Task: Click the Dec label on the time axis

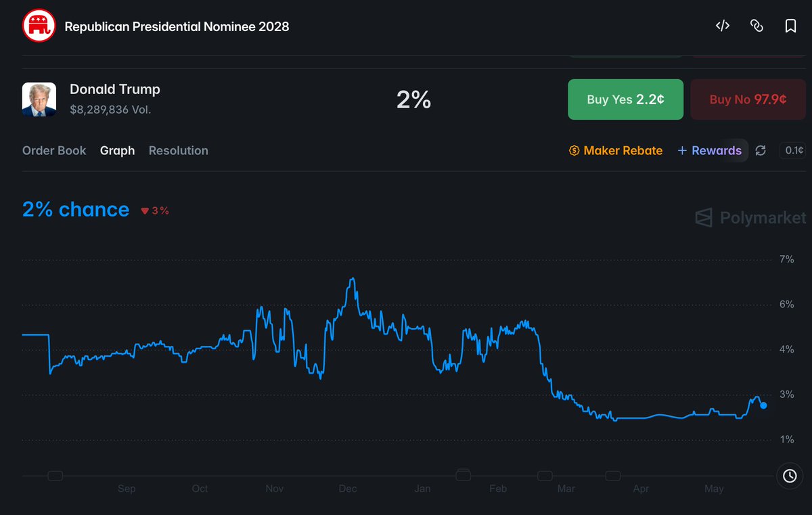Action: coord(348,489)
